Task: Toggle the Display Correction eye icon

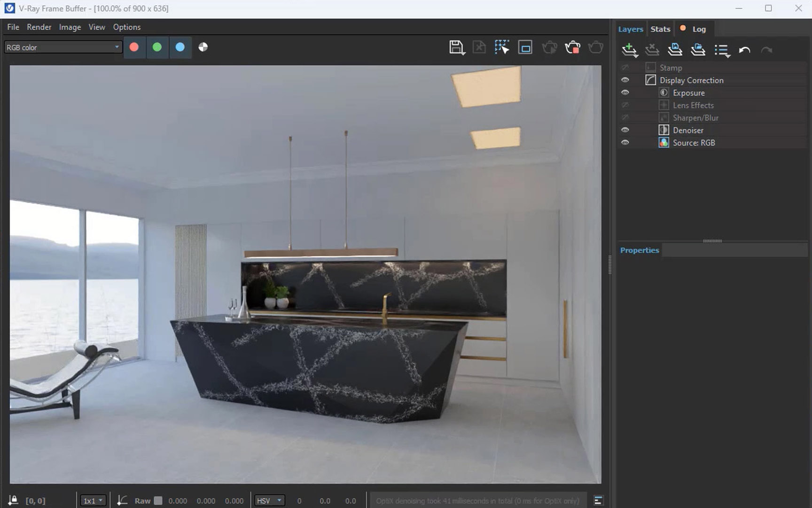Action: 625,80
